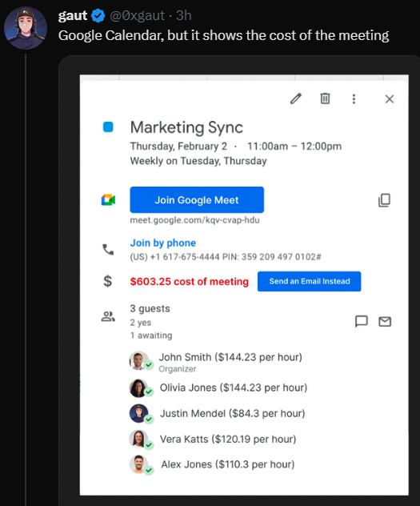The height and width of the screenshot is (506, 420).
Task: Open chat with guests icon
Action: coord(362,321)
